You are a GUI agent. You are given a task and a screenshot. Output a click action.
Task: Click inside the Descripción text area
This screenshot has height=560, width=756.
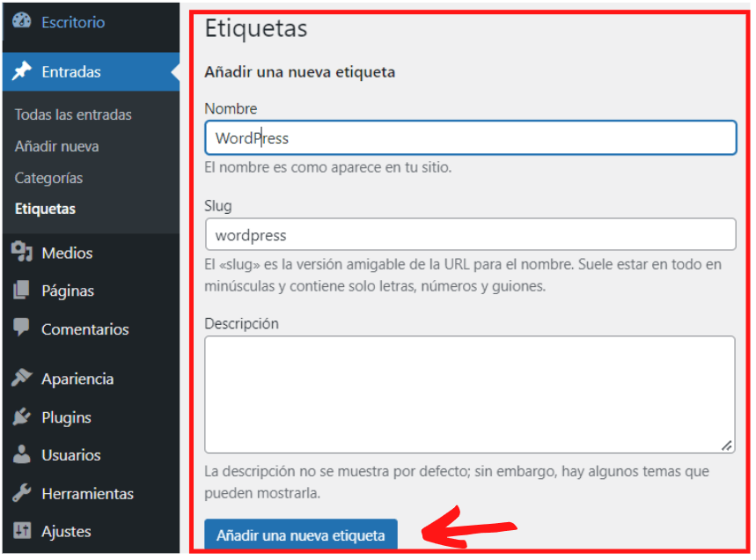pyautogui.click(x=470, y=394)
